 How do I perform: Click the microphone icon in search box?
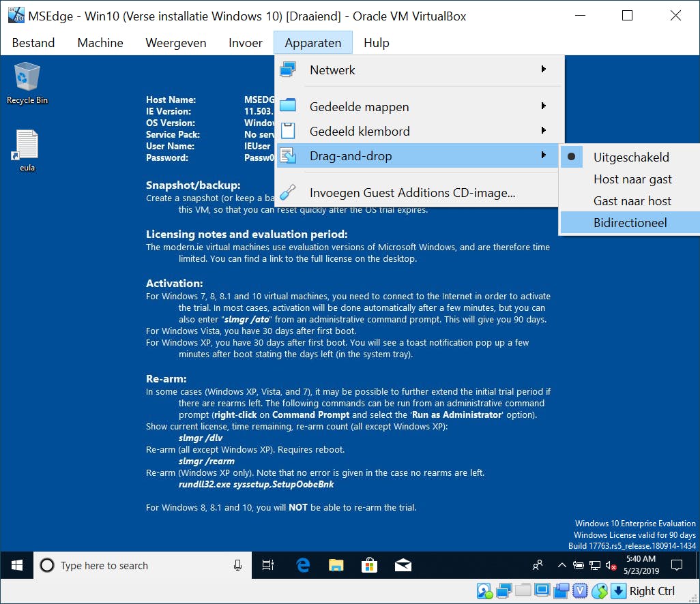(237, 566)
